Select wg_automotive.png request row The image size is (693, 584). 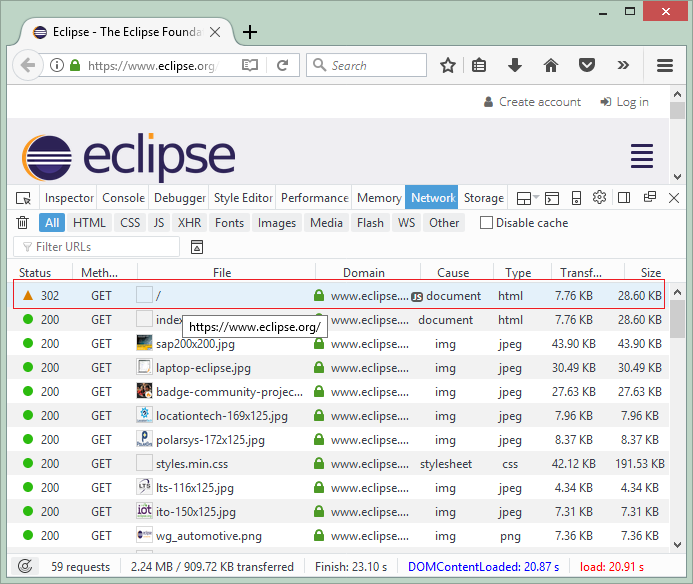point(339,536)
